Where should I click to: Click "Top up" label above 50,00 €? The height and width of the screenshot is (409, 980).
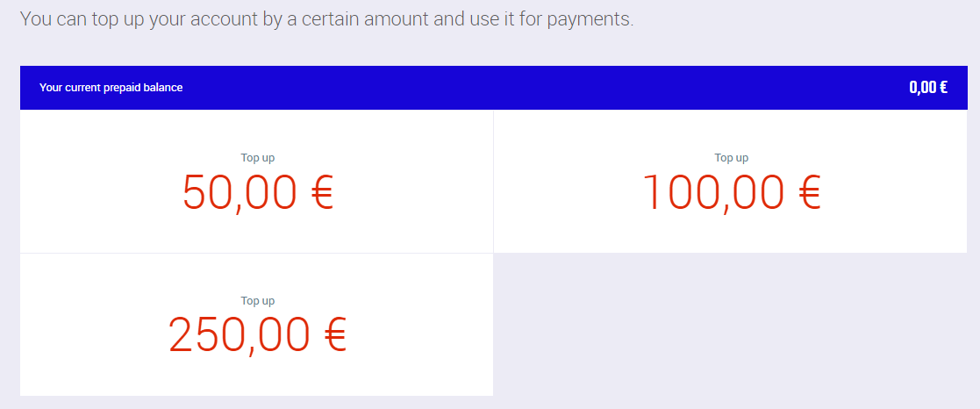point(258,158)
